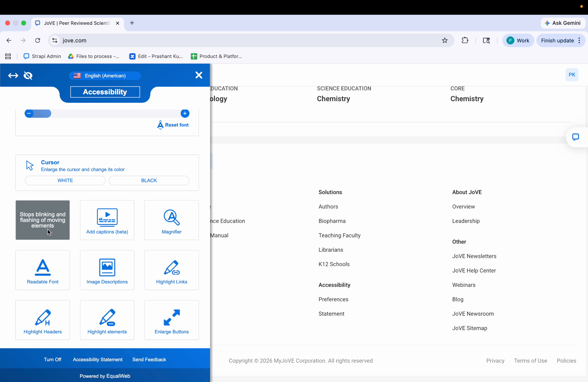Open JoVE Sitemap link
The height and width of the screenshot is (382, 588).
coord(470,328)
